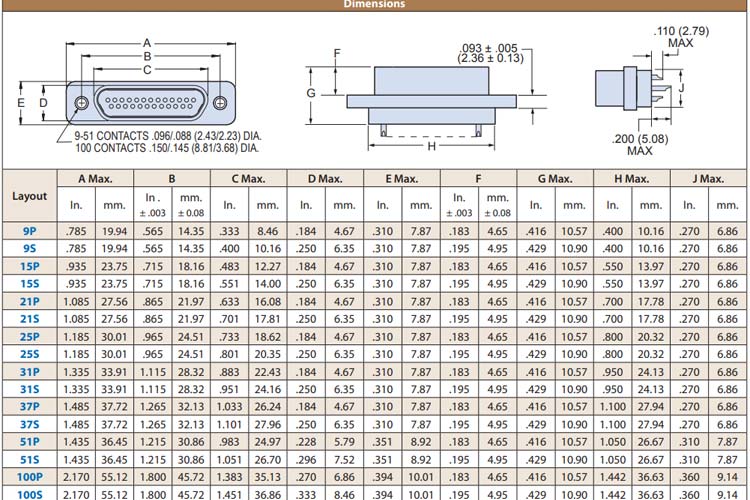Select the 9P layout row label
The width and height of the screenshot is (750, 500).
pos(29,230)
